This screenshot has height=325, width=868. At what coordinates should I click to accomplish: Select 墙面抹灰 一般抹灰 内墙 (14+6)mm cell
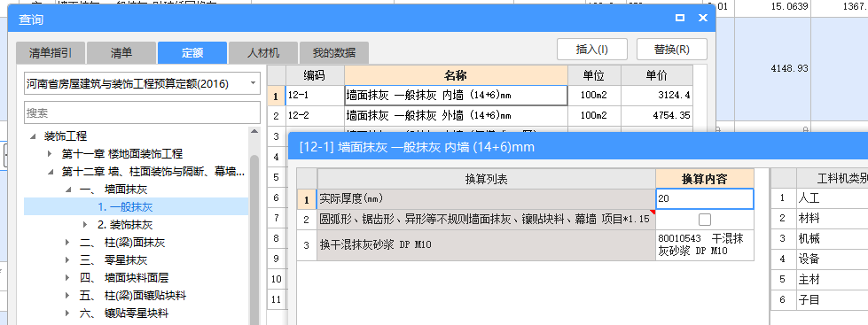click(456, 96)
